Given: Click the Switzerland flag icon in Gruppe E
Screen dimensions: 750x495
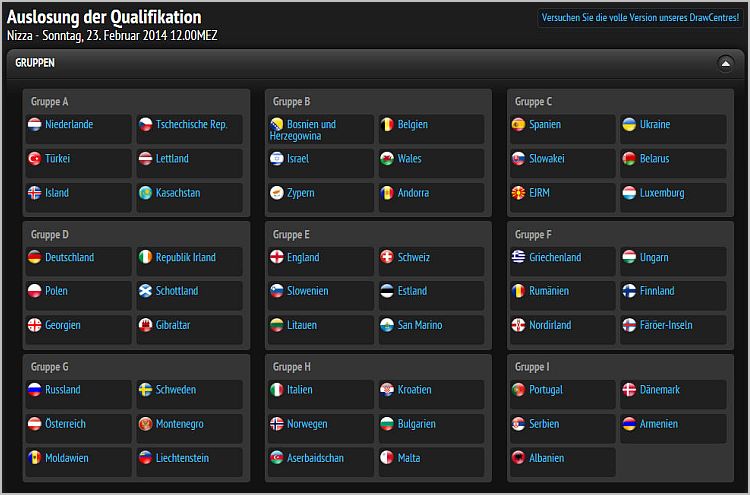Looking at the screenshot, I should point(387,257).
